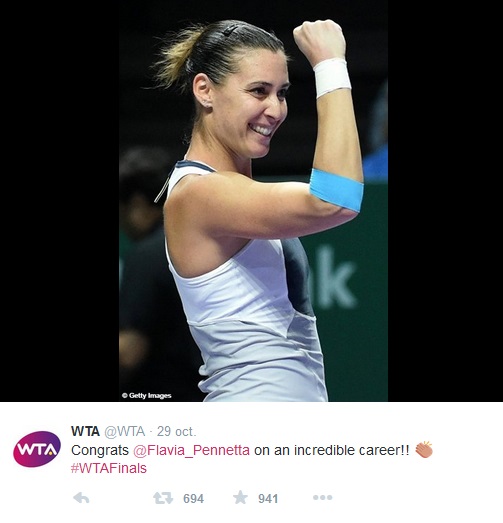Open the @WTA handle profile
This screenshot has width=503, height=523.
click(125, 431)
